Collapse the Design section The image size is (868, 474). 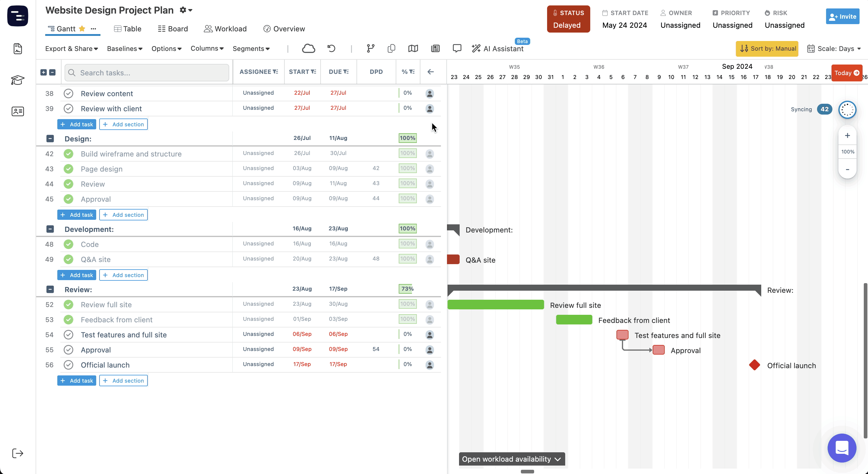click(50, 139)
